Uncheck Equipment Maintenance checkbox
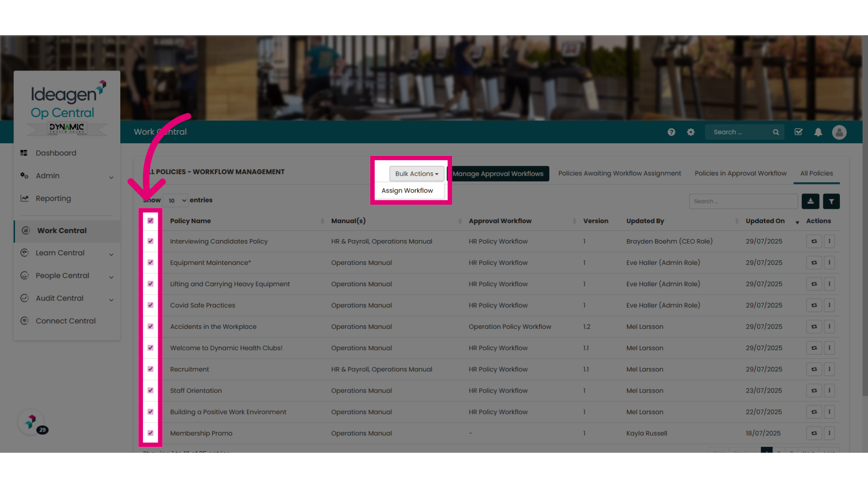868x488 pixels. 151,262
